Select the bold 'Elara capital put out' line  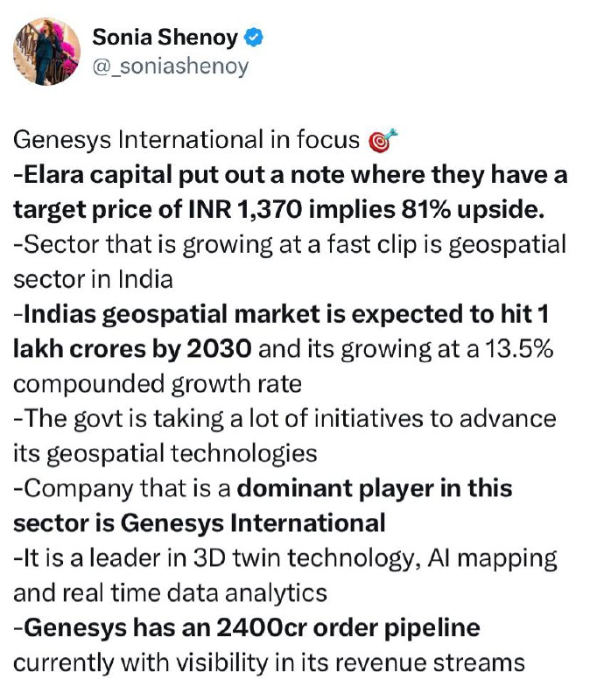pyautogui.click(x=291, y=174)
